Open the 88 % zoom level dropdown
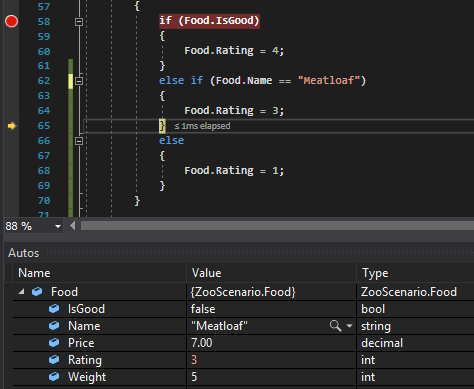 [58, 226]
